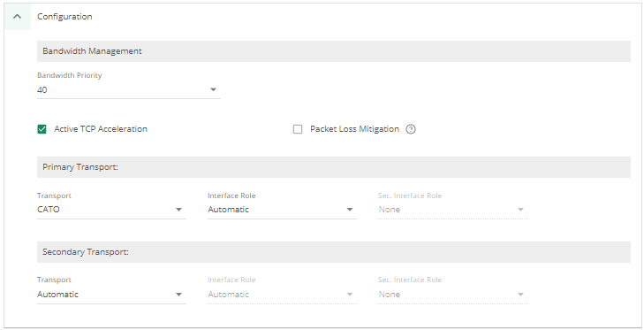This screenshot has width=644, height=330.
Task: Click the arrow on Primary Interface Role Automatic
Action: coord(350,210)
